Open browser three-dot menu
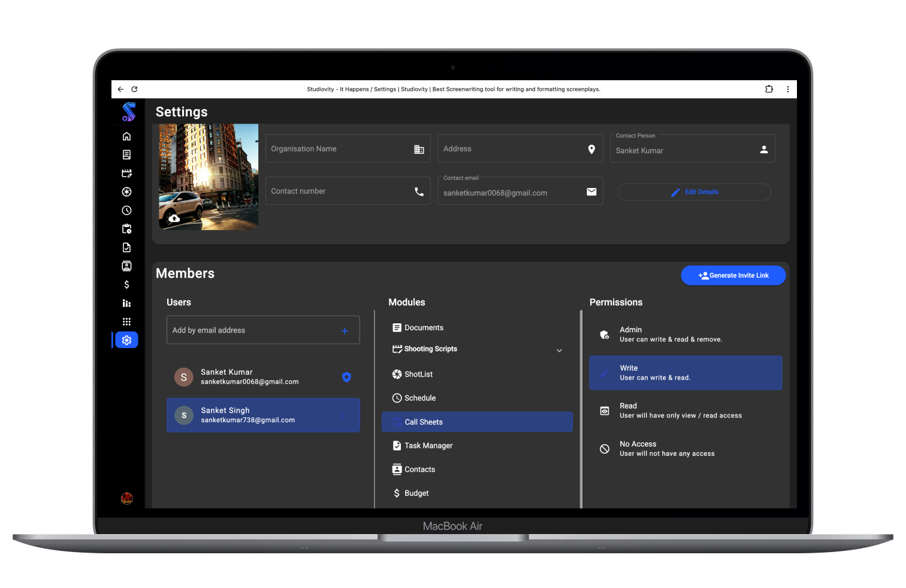 (787, 89)
